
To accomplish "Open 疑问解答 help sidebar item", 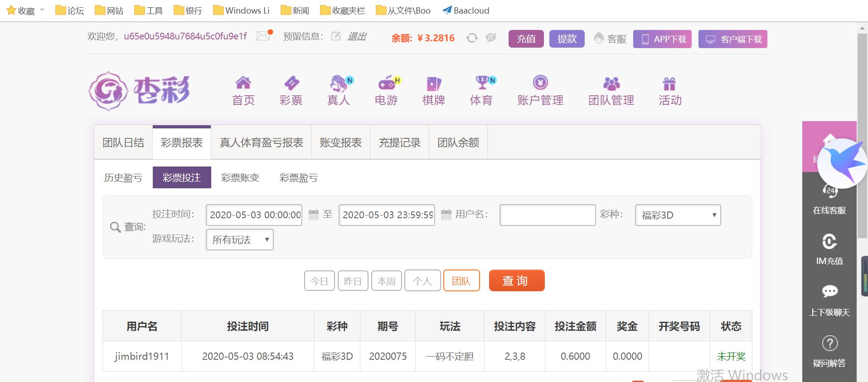I will click(829, 351).
